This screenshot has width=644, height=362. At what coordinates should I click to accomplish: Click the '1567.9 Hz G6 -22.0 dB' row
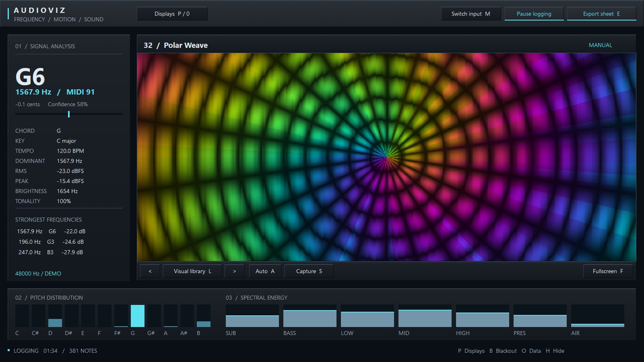point(51,231)
